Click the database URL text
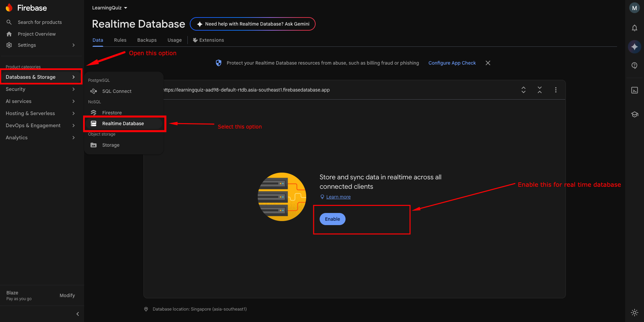 pyautogui.click(x=247, y=90)
